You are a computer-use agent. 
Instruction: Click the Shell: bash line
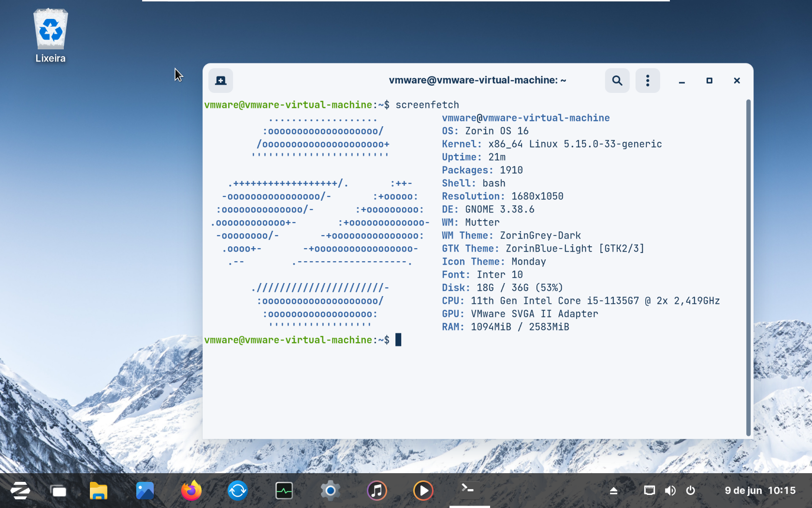(x=474, y=183)
